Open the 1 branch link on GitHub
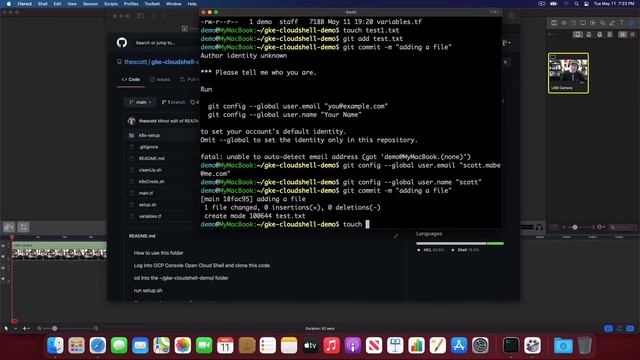 pos(173,102)
